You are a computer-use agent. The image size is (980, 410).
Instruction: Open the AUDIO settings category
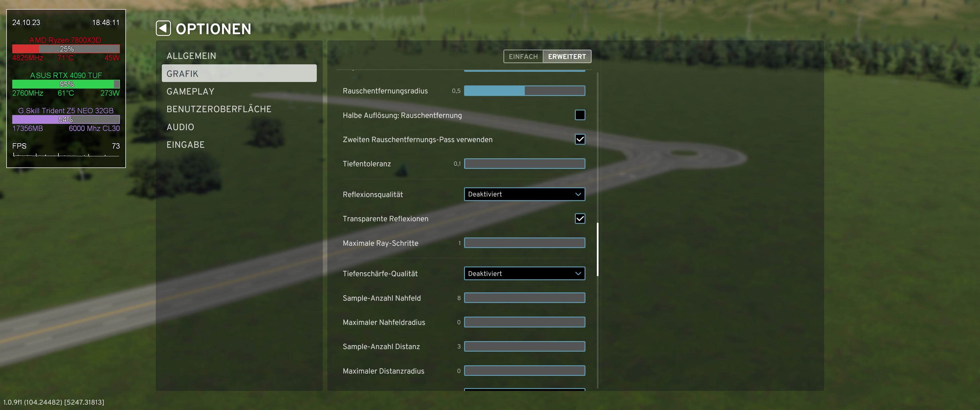(239, 127)
